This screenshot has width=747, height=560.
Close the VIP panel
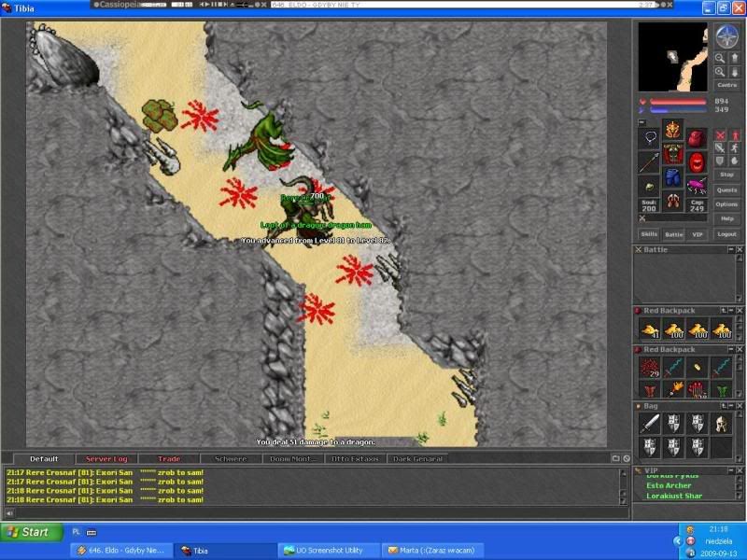click(x=740, y=470)
